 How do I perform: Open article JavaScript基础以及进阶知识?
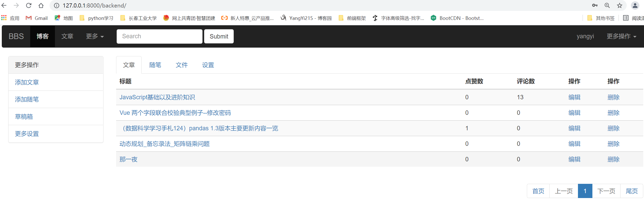[157, 97]
